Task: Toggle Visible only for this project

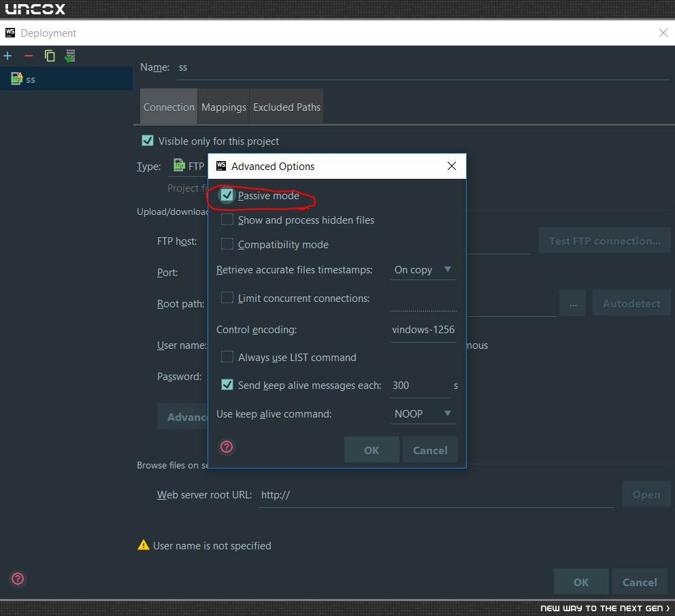Action: pos(148,141)
